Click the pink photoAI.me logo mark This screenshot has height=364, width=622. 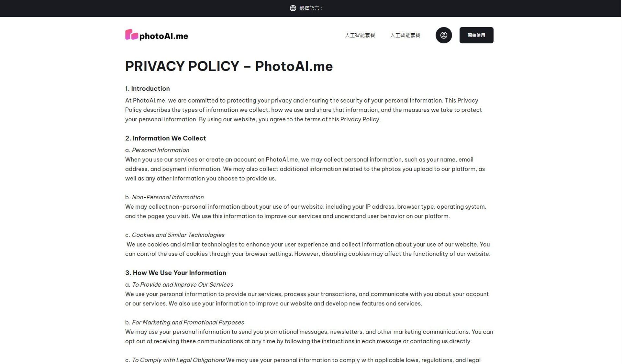click(x=132, y=35)
